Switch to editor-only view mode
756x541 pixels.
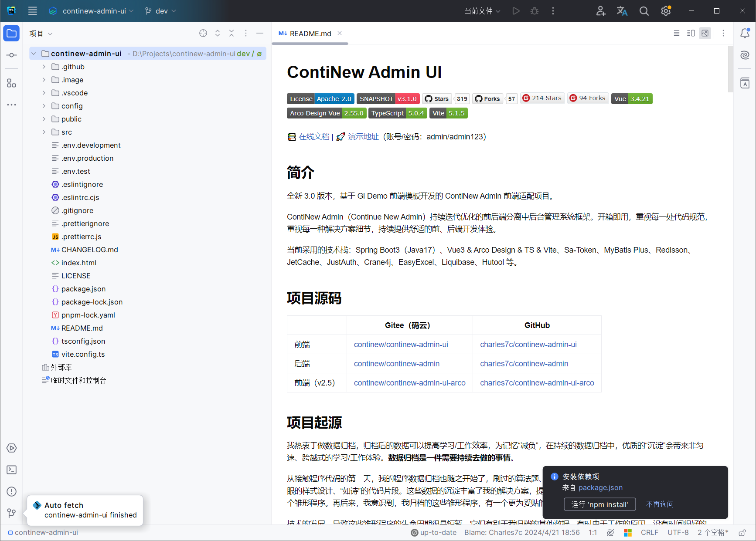[677, 33]
